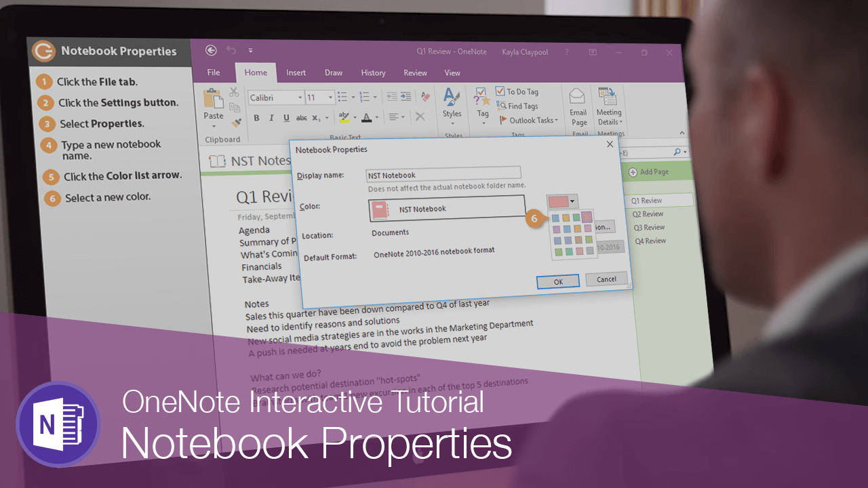Select the yellow-green color swatch

(x=589, y=239)
